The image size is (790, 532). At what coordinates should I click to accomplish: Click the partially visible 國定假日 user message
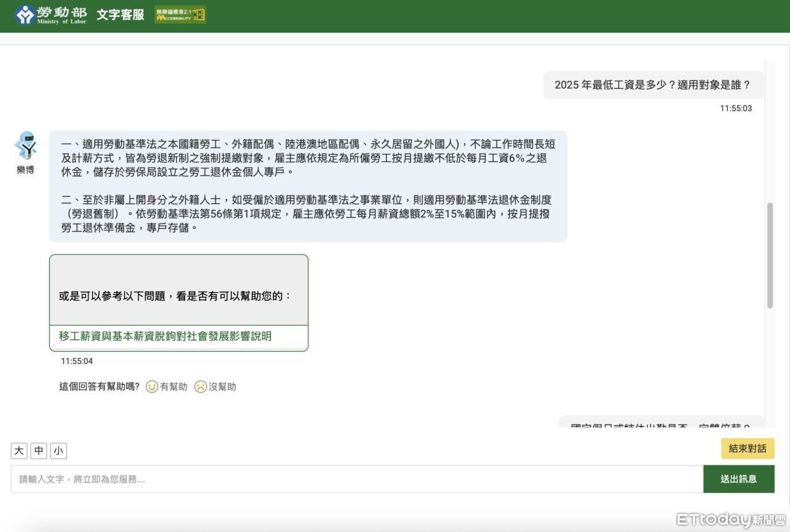tap(660, 423)
